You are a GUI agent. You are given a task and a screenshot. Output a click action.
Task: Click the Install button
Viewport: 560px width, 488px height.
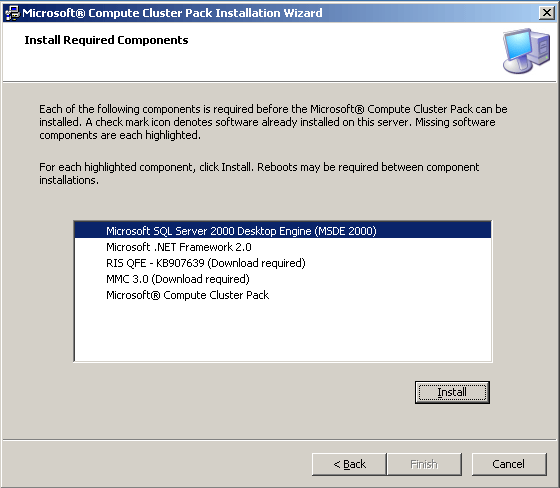pyautogui.click(x=452, y=392)
